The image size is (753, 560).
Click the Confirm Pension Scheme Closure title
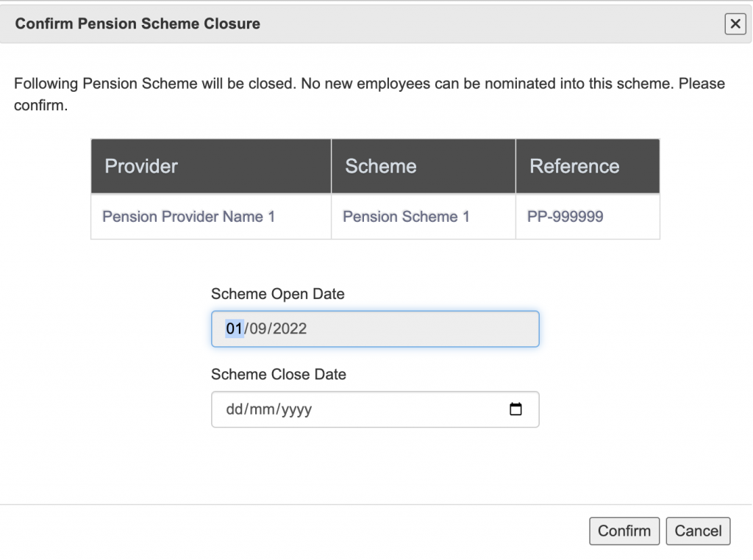click(138, 24)
